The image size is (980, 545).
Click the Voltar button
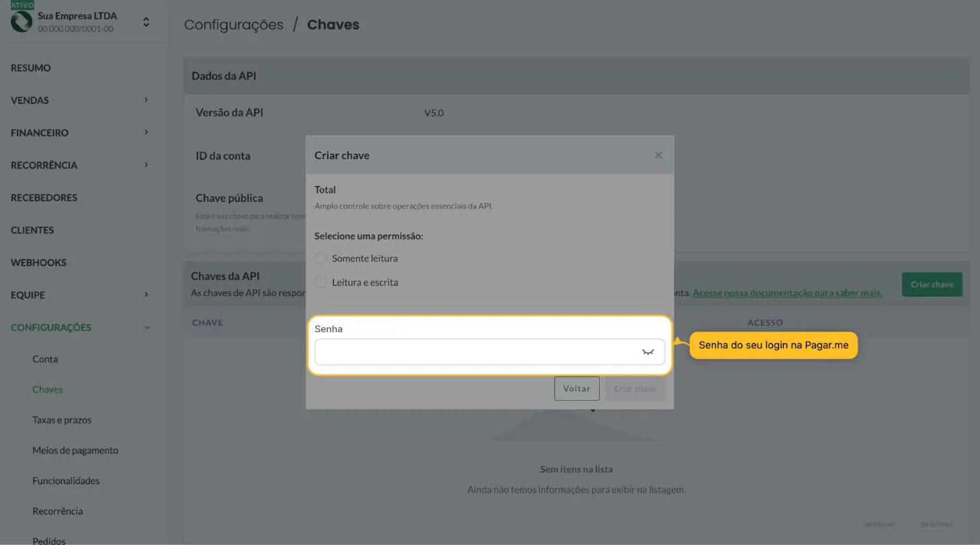click(x=576, y=389)
